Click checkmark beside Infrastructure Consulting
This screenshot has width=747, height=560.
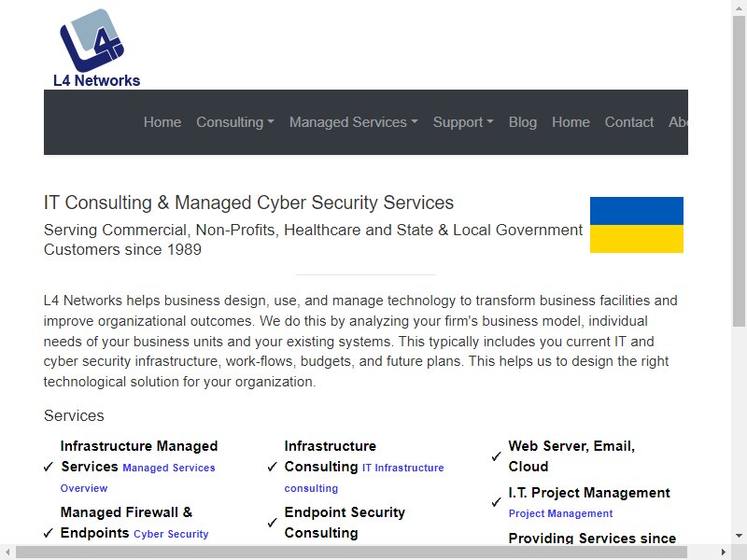[x=272, y=467]
